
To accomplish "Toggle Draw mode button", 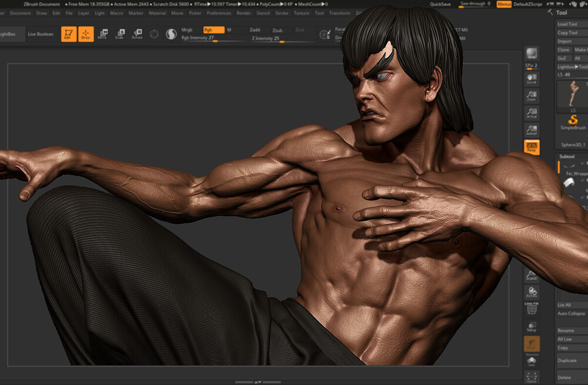I will point(86,34).
